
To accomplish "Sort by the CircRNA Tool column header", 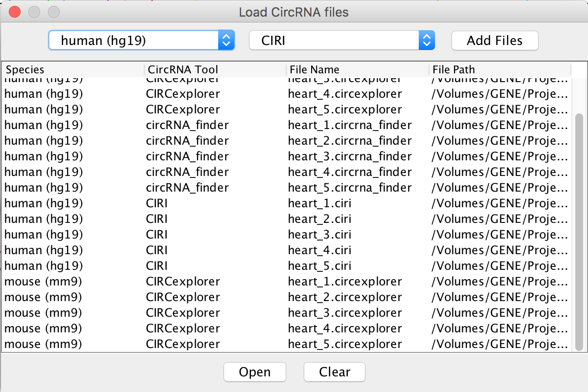I will (x=214, y=70).
